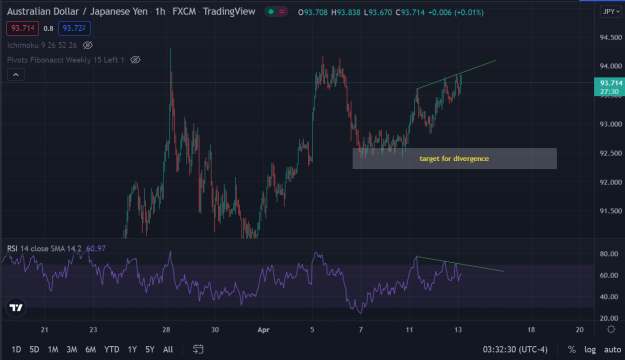Select the 1M time range
Image resolution: width=625 pixels, height=360 pixels.
53,350
